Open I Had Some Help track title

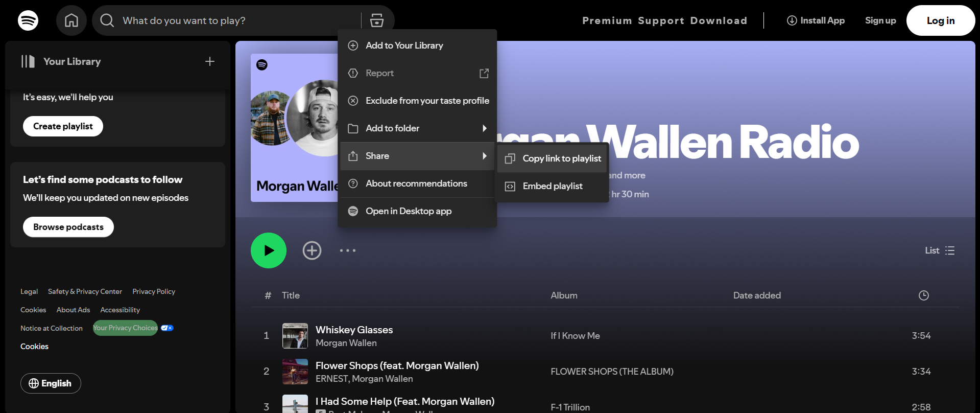405,401
